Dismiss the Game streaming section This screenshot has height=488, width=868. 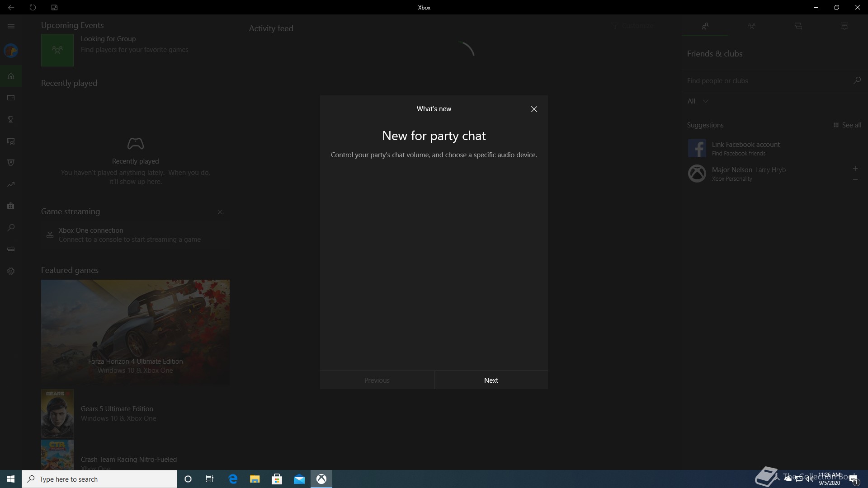[220, 212]
